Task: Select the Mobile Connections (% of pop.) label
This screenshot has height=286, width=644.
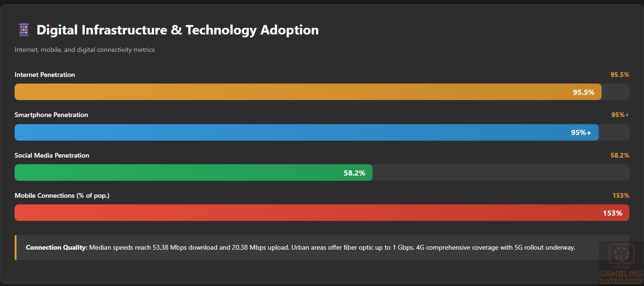Action: [x=62, y=195]
